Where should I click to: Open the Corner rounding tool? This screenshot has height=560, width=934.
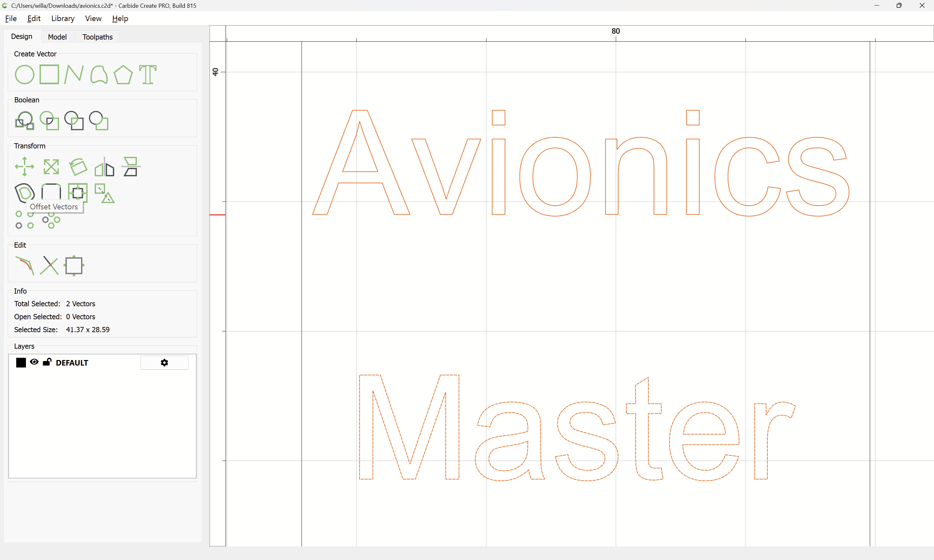pyautogui.click(x=51, y=192)
